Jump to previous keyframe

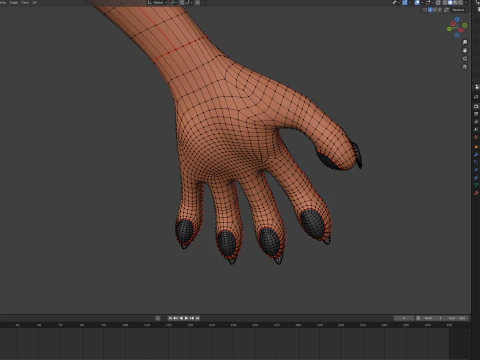(176, 318)
